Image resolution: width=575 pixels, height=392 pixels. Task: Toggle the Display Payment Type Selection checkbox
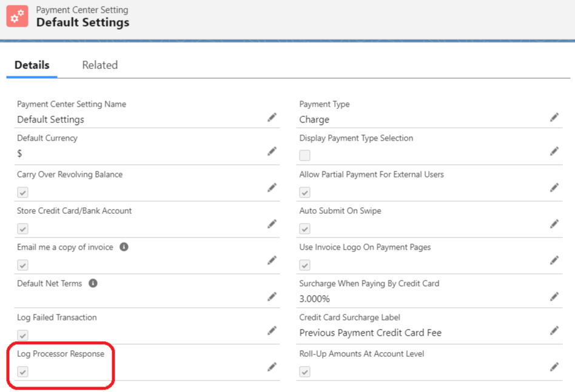304,155
